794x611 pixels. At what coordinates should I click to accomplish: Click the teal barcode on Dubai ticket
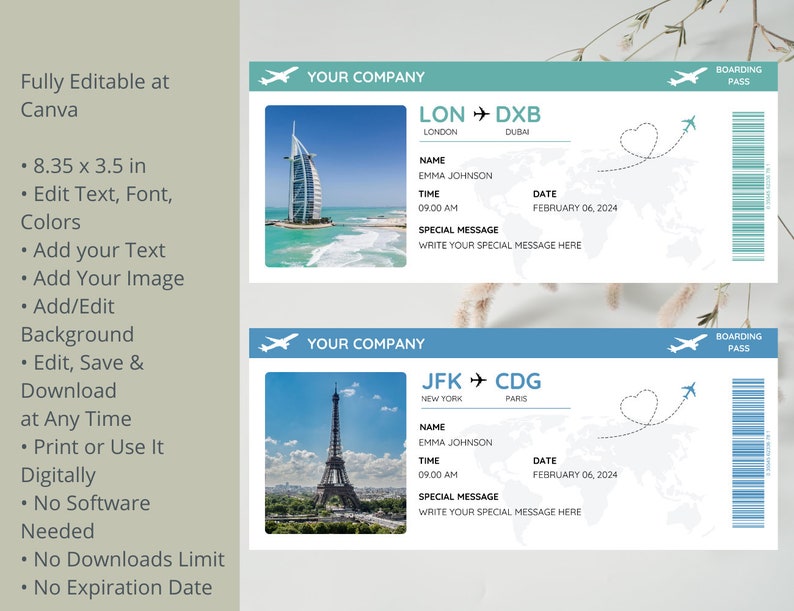click(x=748, y=186)
